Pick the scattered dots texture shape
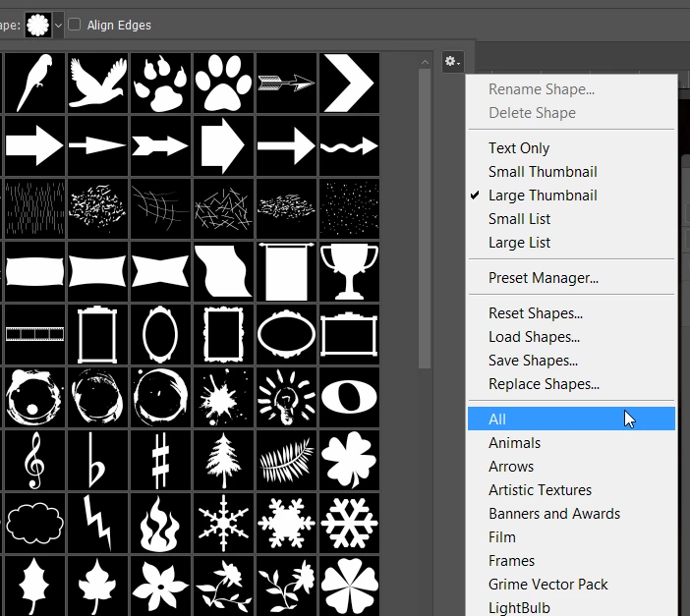The image size is (690, 616). (x=349, y=208)
